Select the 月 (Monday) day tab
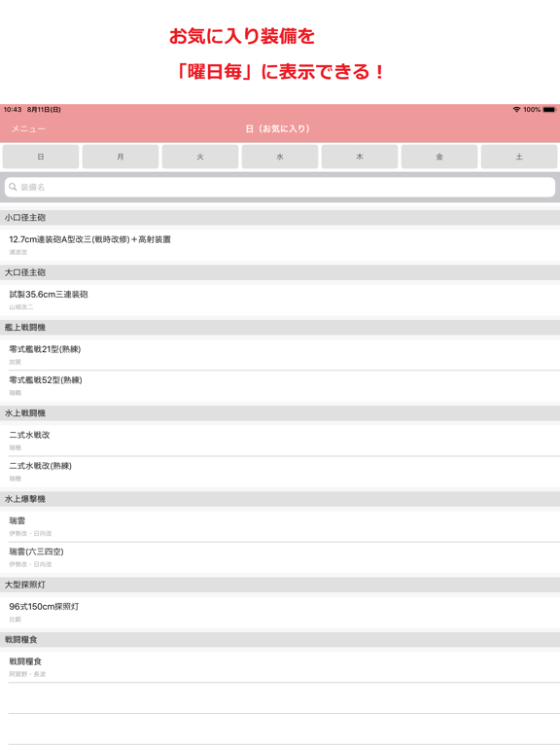560x747 pixels. point(121,157)
